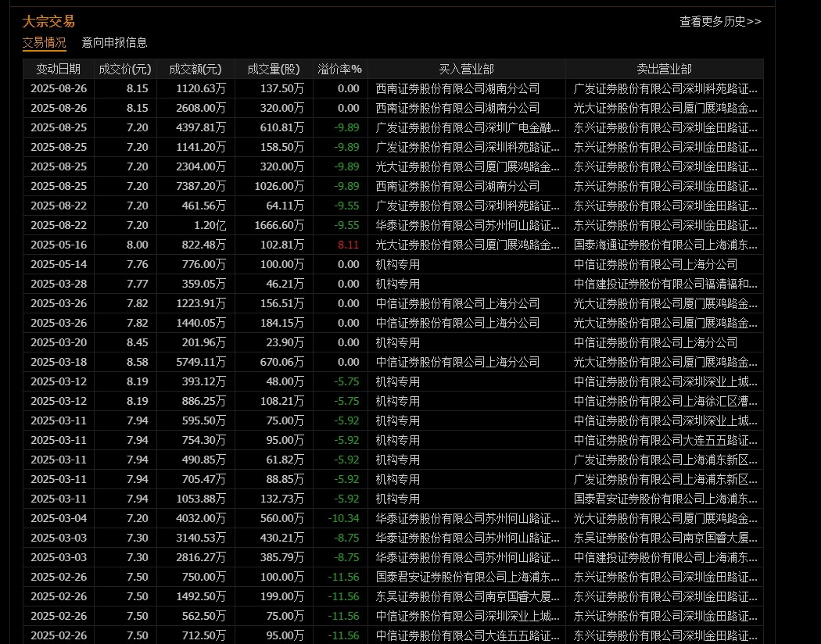Click the 2025-03-20 date cell
This screenshot has width=821, height=644.
pos(59,342)
